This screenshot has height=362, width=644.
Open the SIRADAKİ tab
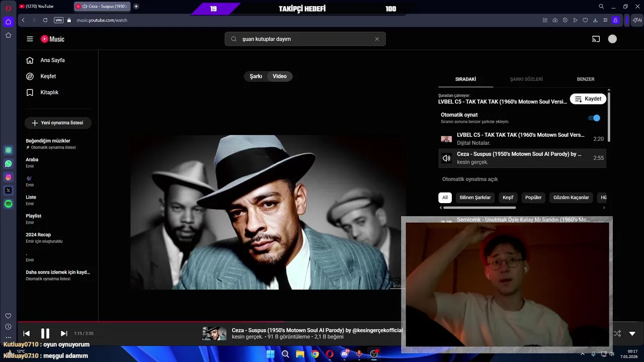(x=466, y=79)
